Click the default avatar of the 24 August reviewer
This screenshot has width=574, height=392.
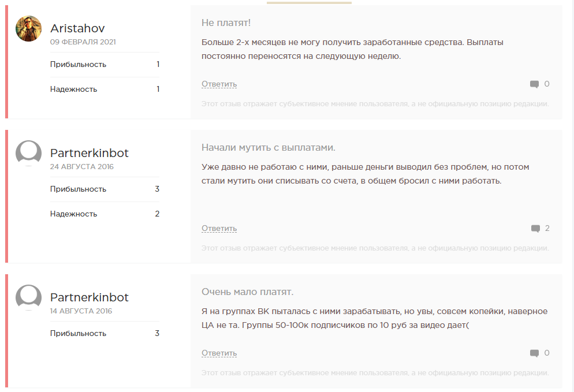[28, 153]
